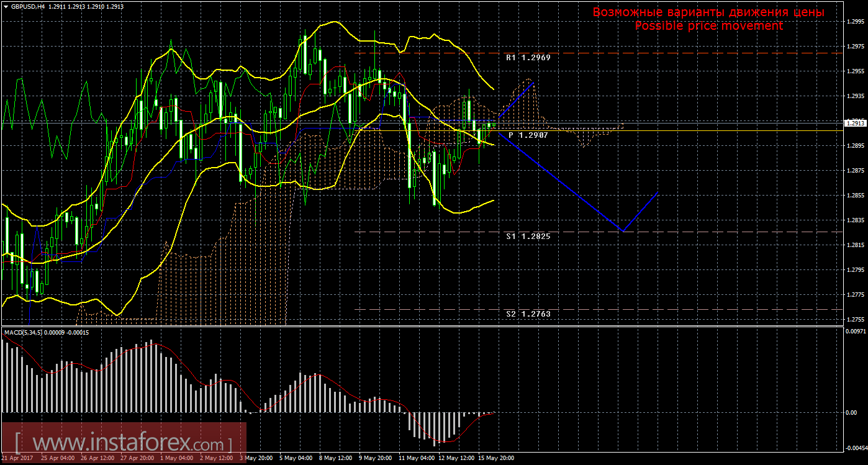The height and width of the screenshot is (465, 868).
Task: Click time axis label 26 Apr 12:00
Action: (96, 459)
